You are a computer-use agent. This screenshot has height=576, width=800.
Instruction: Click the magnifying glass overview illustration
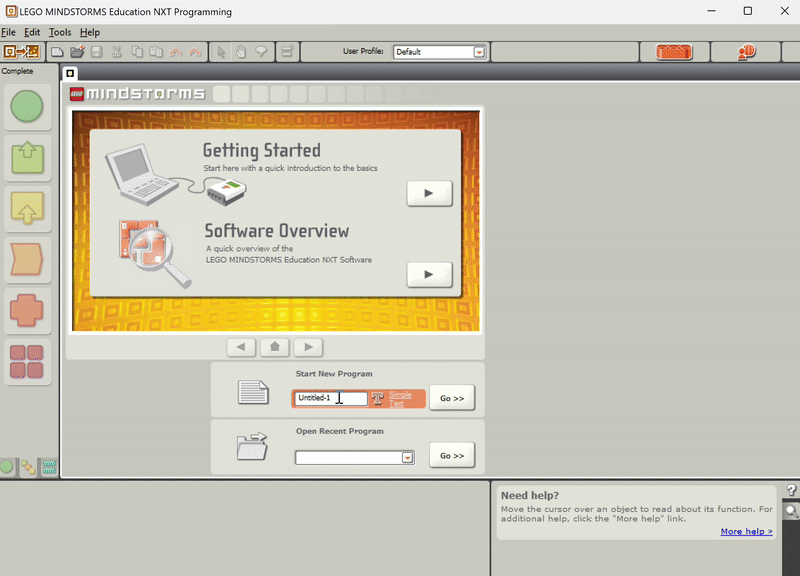(155, 254)
